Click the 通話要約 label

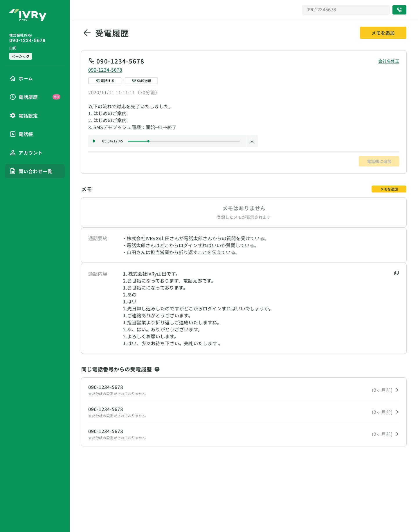click(98, 238)
